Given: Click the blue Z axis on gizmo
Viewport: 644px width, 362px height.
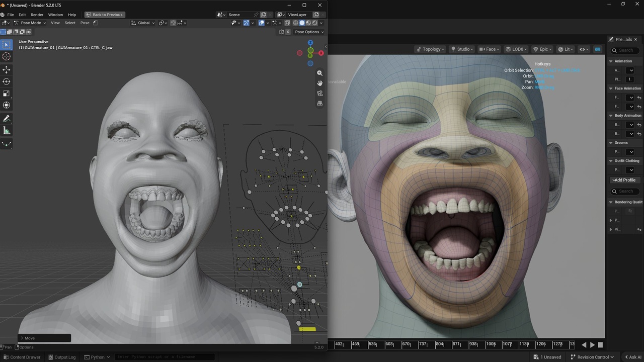Looking at the screenshot, I should (310, 43).
